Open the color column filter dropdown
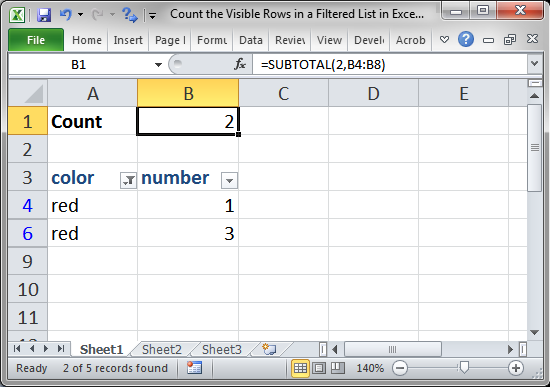550x387 pixels. (x=128, y=181)
